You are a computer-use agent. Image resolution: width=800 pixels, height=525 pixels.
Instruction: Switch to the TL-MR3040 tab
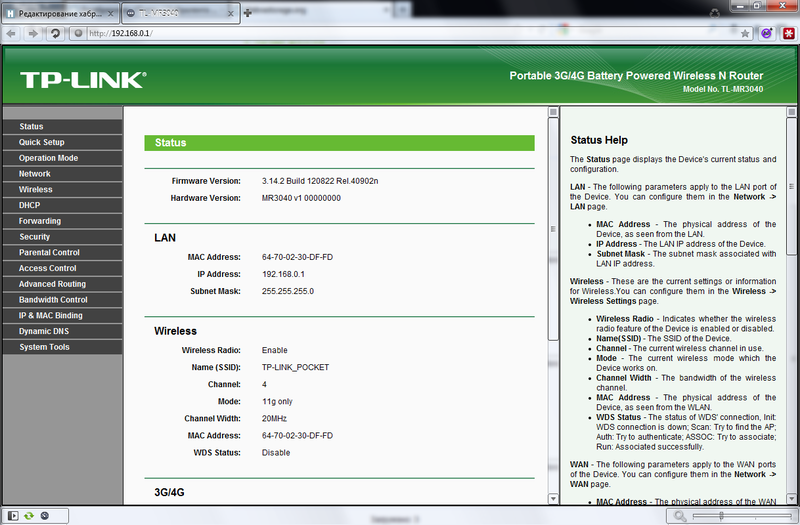pyautogui.click(x=181, y=14)
